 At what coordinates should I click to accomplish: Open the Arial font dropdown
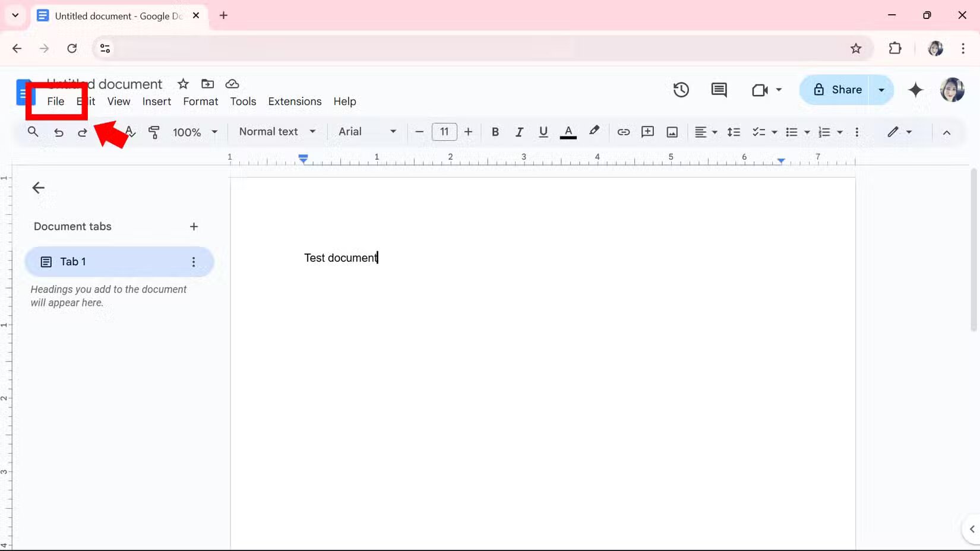(366, 132)
